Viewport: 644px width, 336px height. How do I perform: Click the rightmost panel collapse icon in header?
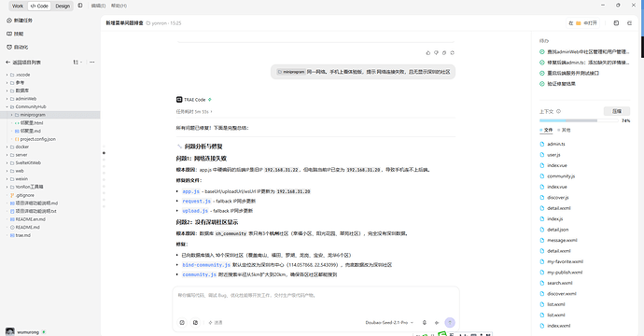click(x=629, y=23)
